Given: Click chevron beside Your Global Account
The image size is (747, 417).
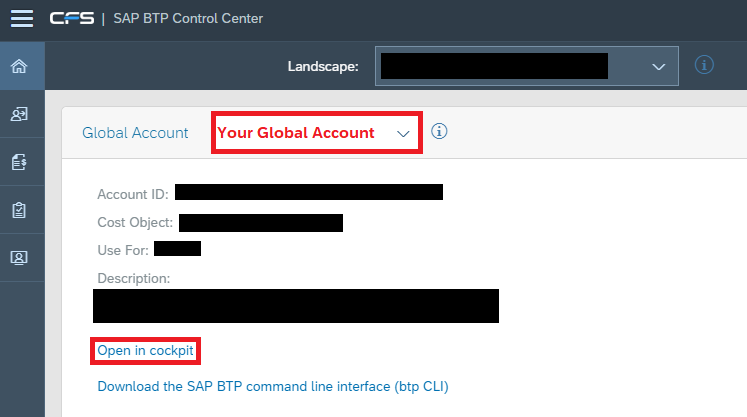Looking at the screenshot, I should [x=403, y=134].
